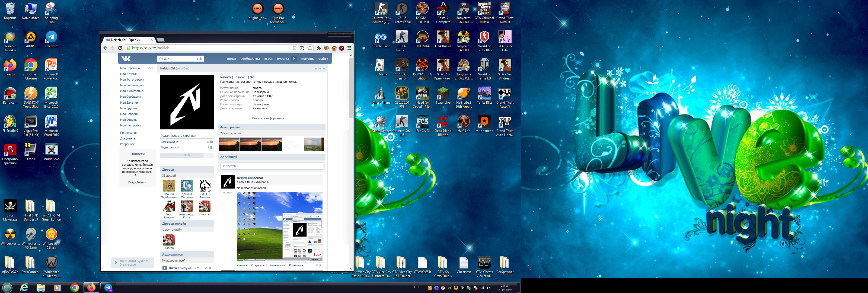Click 'выйти' to log out
This screenshot has width=868, height=293.
[x=323, y=59]
